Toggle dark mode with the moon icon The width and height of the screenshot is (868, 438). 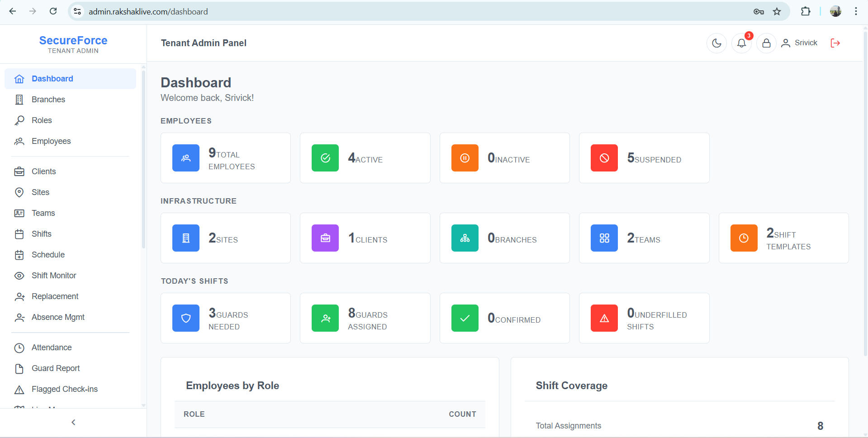coord(716,43)
